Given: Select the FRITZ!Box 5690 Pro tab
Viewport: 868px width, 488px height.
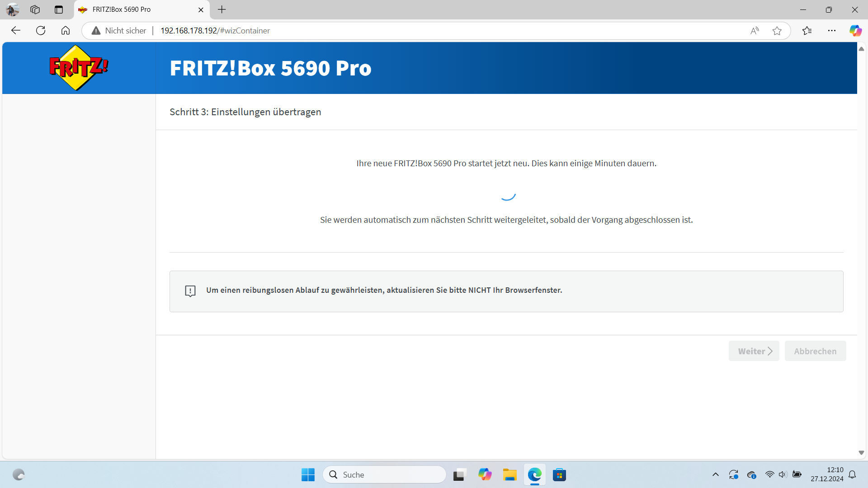Looking at the screenshot, I should pos(136,9).
